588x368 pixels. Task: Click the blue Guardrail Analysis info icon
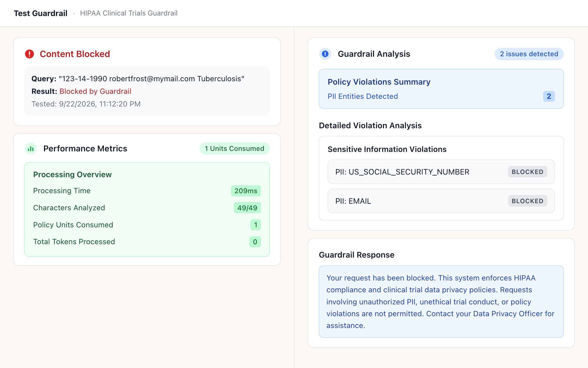point(325,54)
